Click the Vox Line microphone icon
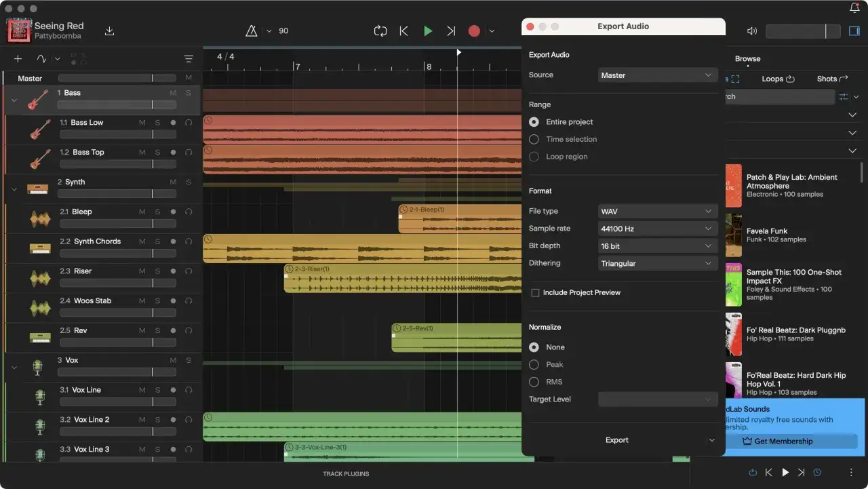Screen dimensions: 868x489 point(40,397)
